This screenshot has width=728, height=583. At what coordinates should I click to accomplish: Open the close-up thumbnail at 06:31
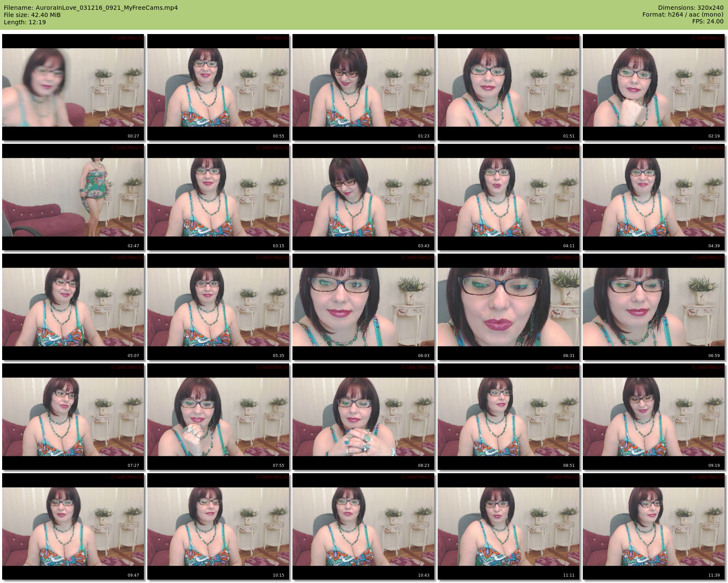[x=508, y=307]
